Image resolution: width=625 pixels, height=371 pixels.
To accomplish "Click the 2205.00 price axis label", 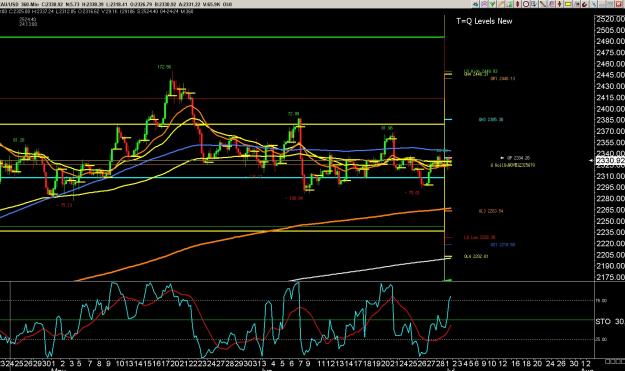I will (610, 255).
